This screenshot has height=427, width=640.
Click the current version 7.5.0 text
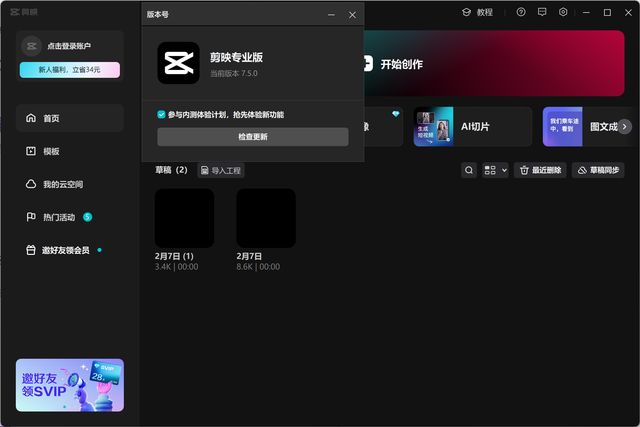(x=234, y=73)
